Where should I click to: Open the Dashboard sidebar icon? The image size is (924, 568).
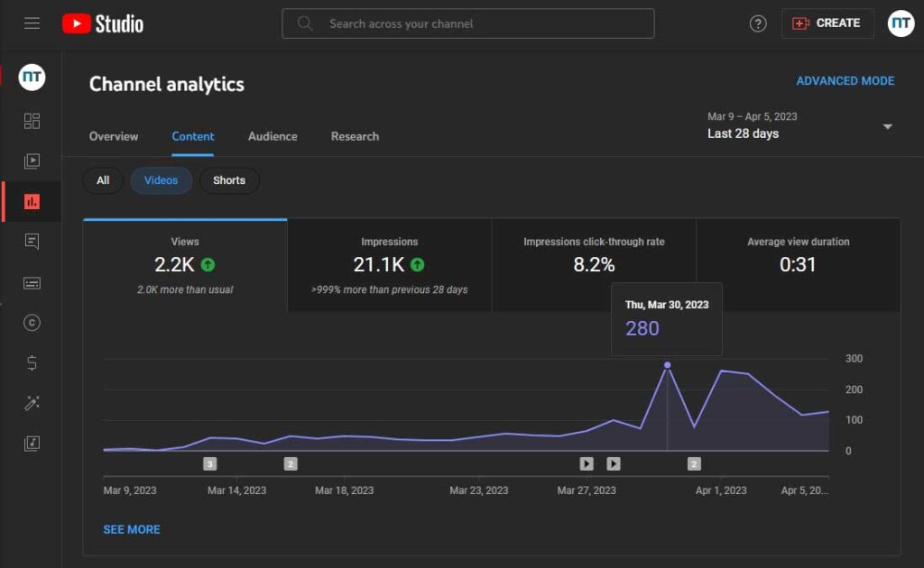(x=32, y=121)
